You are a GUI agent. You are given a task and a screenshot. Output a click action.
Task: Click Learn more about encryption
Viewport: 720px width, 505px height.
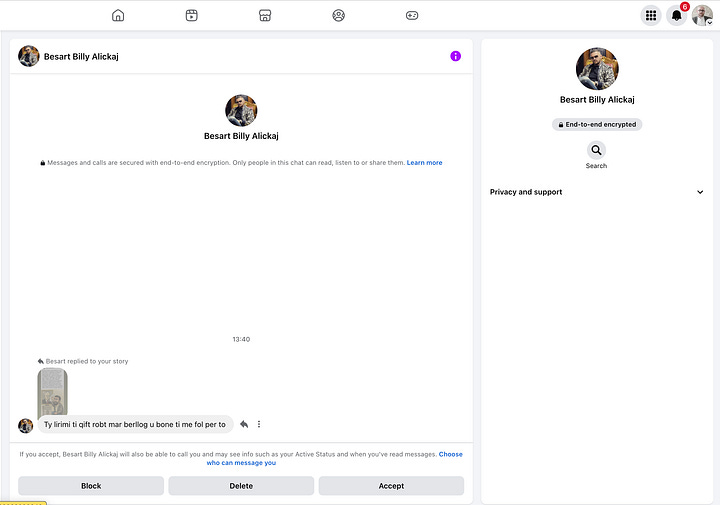point(424,163)
